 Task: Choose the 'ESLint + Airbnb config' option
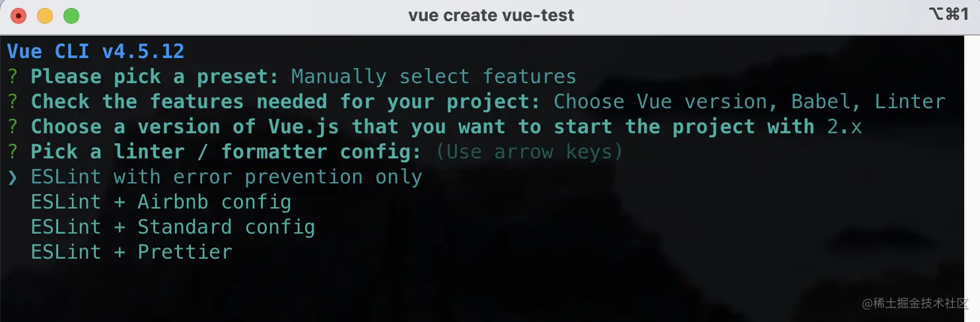160,202
